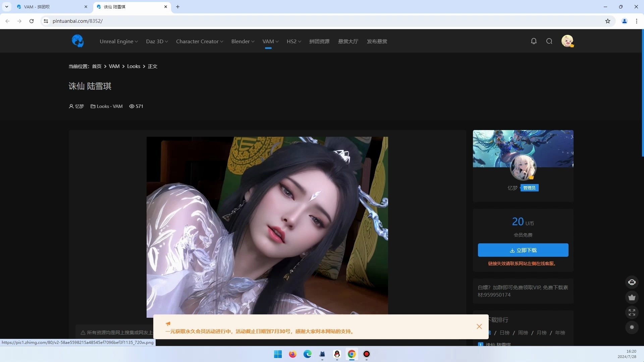Open the character preview image
This screenshot has height=362, width=644.
(267, 227)
